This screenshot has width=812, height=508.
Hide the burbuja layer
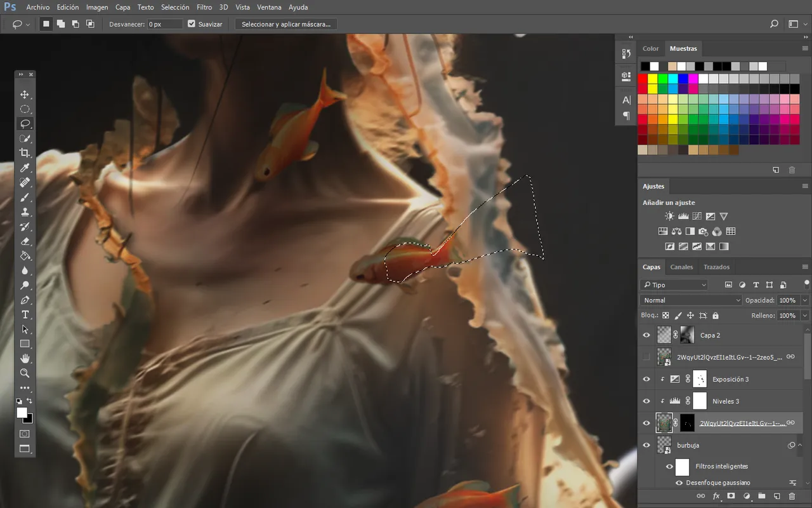coord(646,445)
